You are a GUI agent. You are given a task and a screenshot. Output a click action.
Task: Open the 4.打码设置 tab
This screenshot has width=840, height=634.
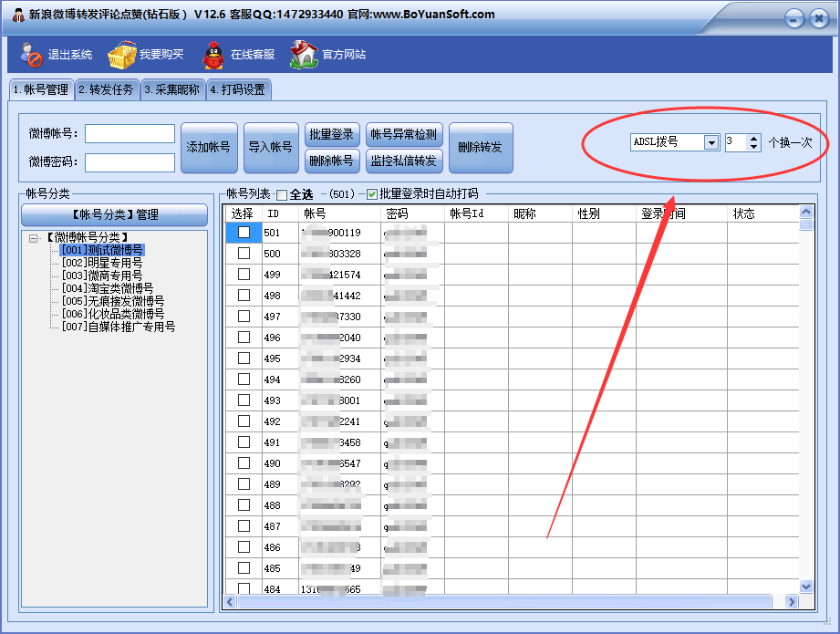click(238, 89)
